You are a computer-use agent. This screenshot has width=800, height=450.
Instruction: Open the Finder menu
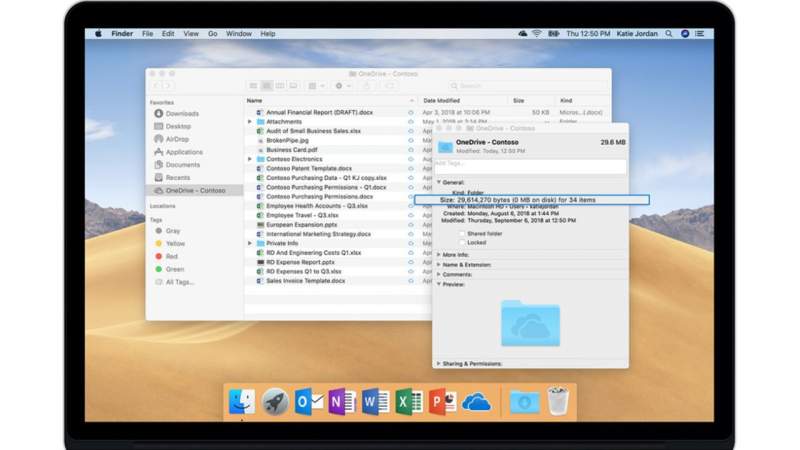pos(122,34)
